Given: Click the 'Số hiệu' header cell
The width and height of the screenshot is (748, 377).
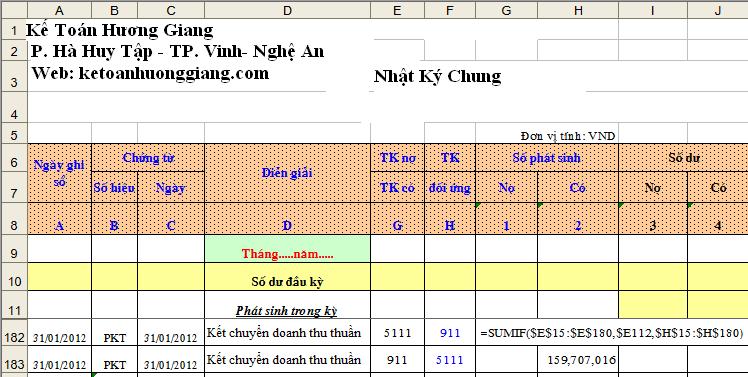Looking at the screenshot, I should [x=114, y=187].
